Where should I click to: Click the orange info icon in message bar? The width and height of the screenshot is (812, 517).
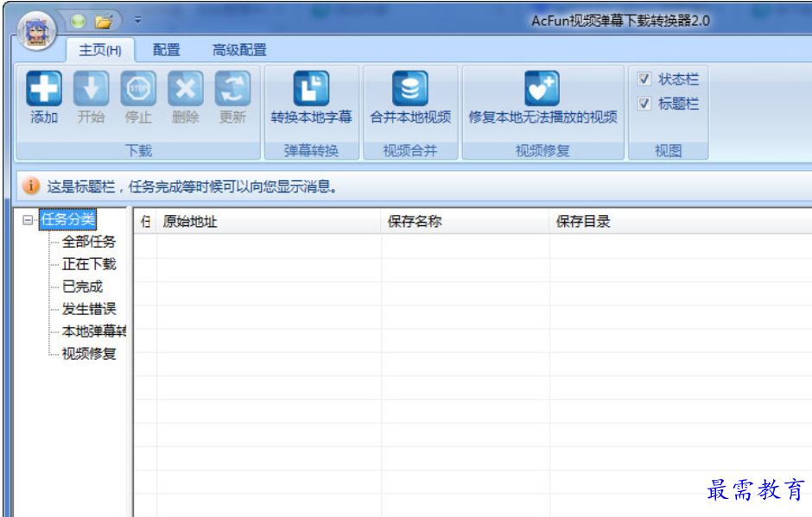tap(30, 186)
